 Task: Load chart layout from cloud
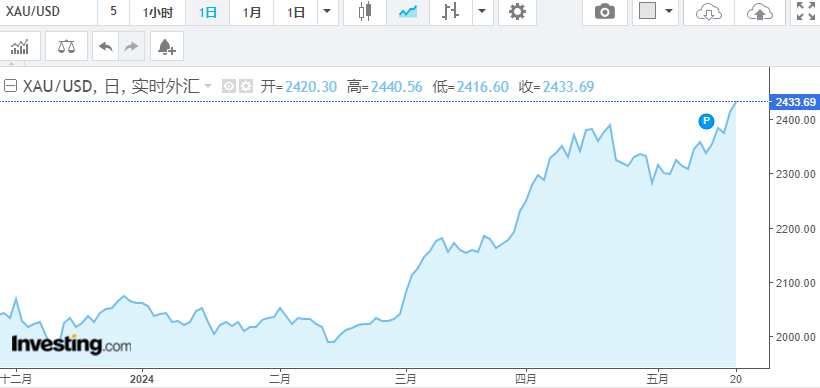pyautogui.click(x=709, y=12)
